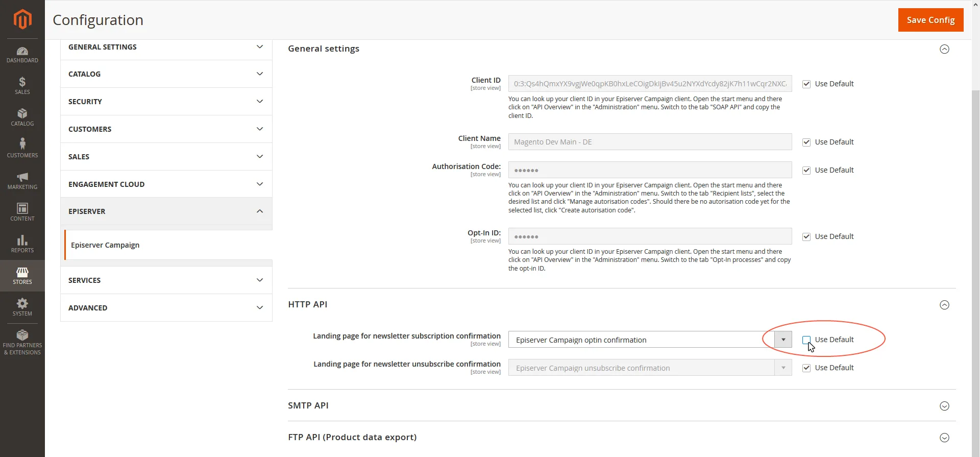This screenshot has width=980, height=457.
Task: Toggle Use Default for Client ID
Action: [x=806, y=84]
